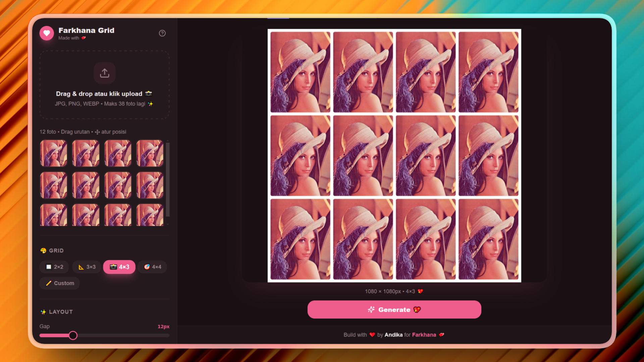Select fourth photo thumbnail in the third row
The width and height of the screenshot is (644, 362).
(x=150, y=215)
